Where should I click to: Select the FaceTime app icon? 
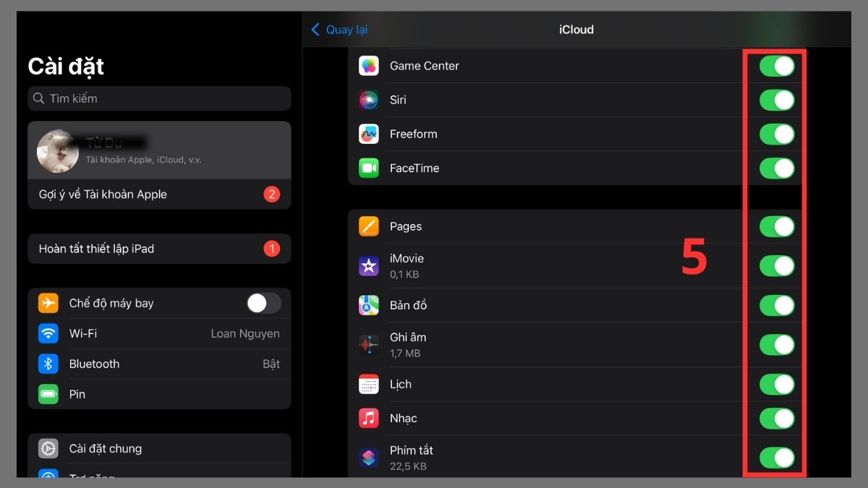click(x=369, y=168)
